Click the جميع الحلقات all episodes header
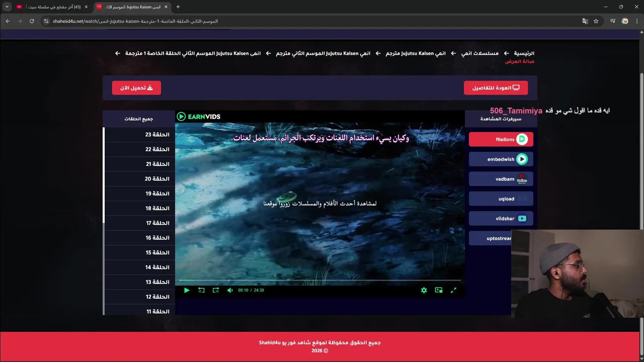Screen dimensions: 644x362 (x=139, y=119)
